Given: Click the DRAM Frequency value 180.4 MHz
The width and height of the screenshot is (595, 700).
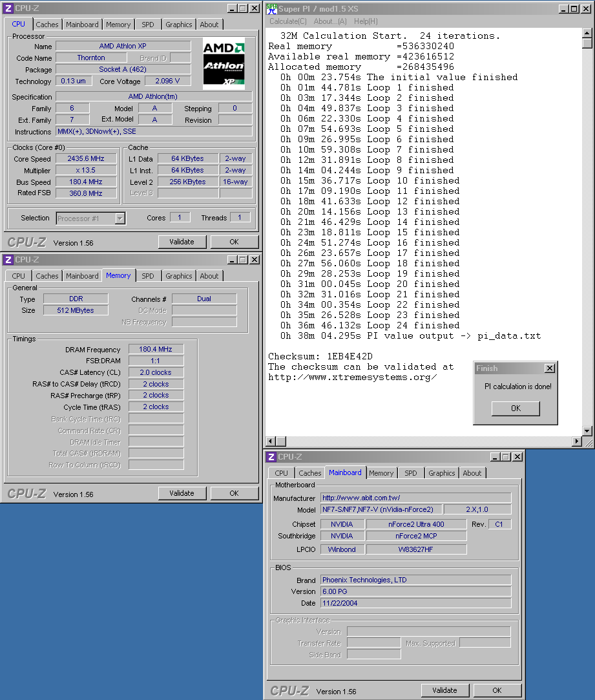Looking at the screenshot, I should coord(155,349).
